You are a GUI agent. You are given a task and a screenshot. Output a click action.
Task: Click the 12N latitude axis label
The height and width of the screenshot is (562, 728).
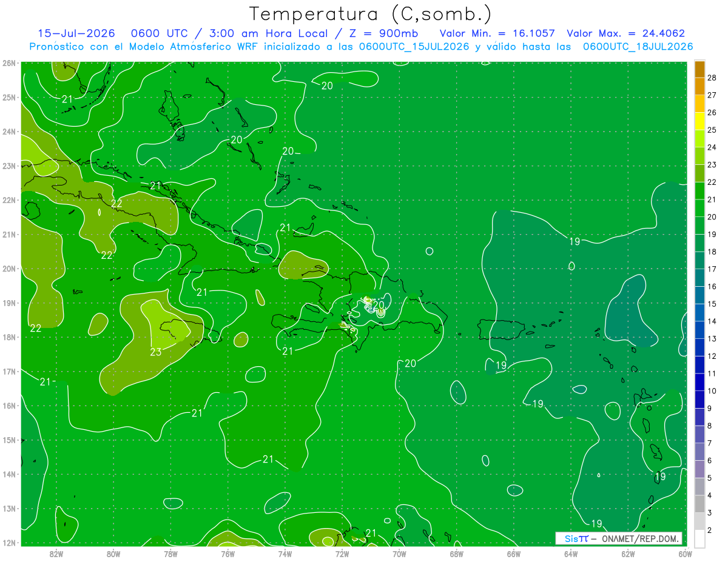click(8, 543)
